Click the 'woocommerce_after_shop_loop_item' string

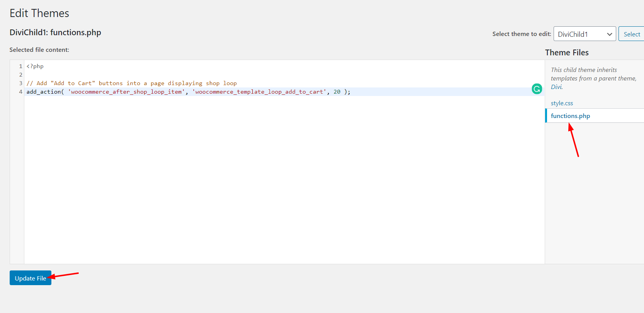click(x=126, y=92)
